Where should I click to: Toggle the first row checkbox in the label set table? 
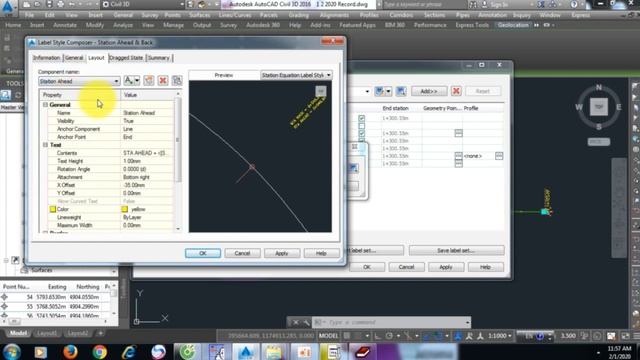pyautogui.click(x=362, y=118)
